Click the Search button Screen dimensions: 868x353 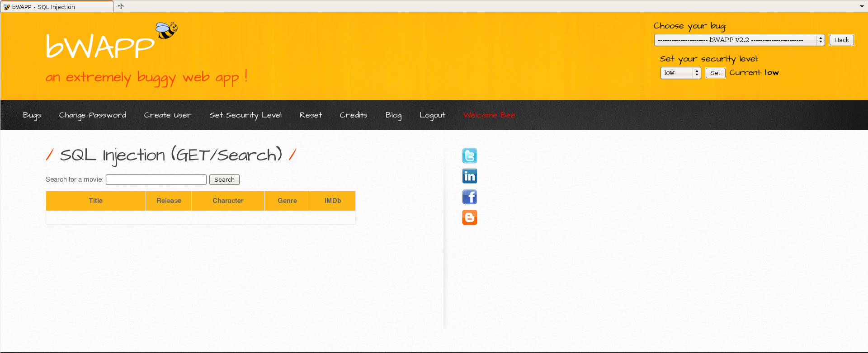click(x=224, y=179)
